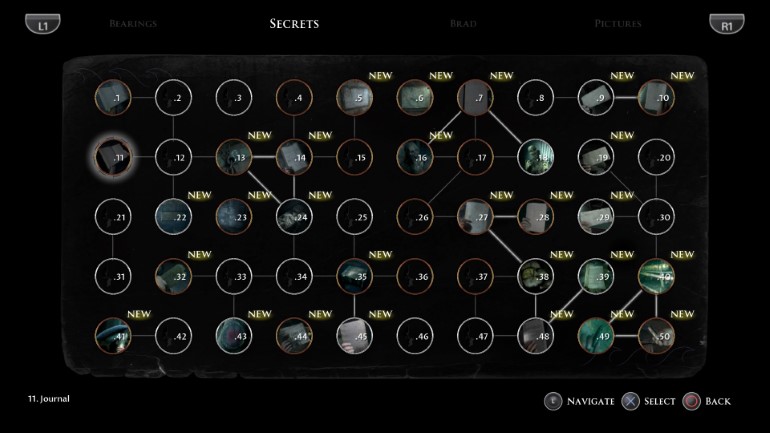Choose secret node number 27
The width and height of the screenshot is (770, 433).
click(x=475, y=217)
